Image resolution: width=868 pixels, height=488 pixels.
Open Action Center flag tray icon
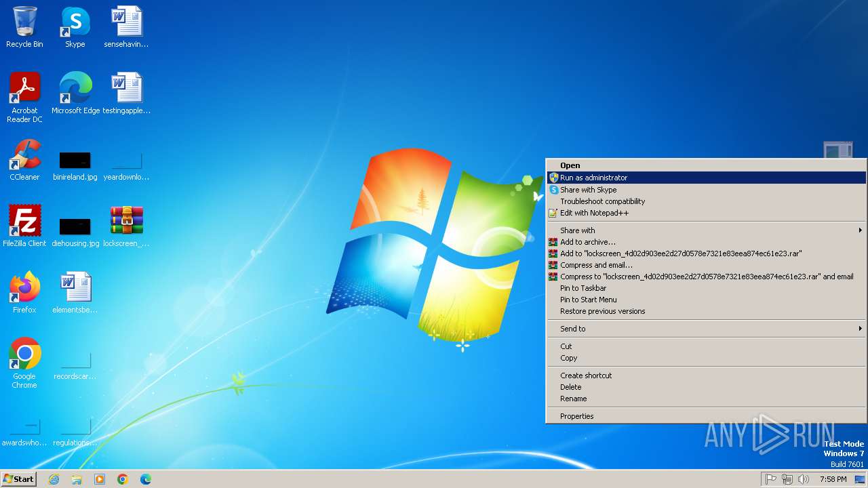(x=771, y=479)
